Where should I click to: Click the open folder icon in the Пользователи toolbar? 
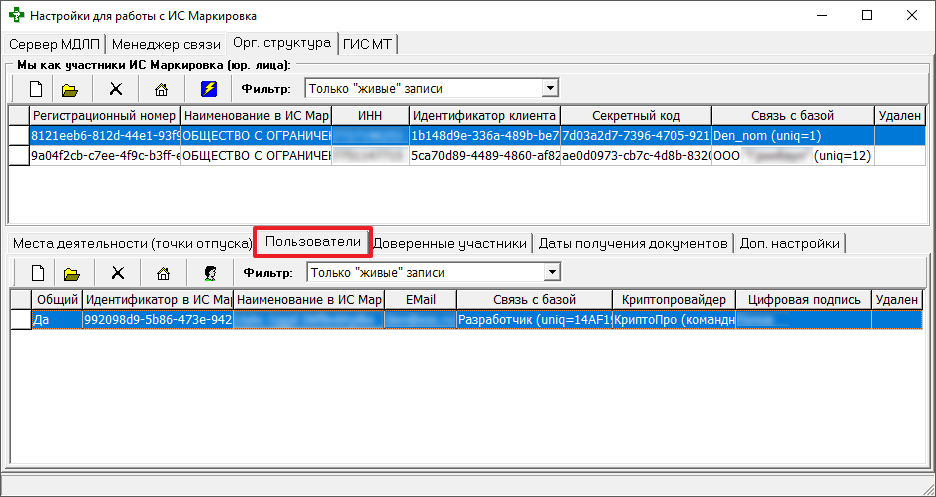(x=71, y=273)
